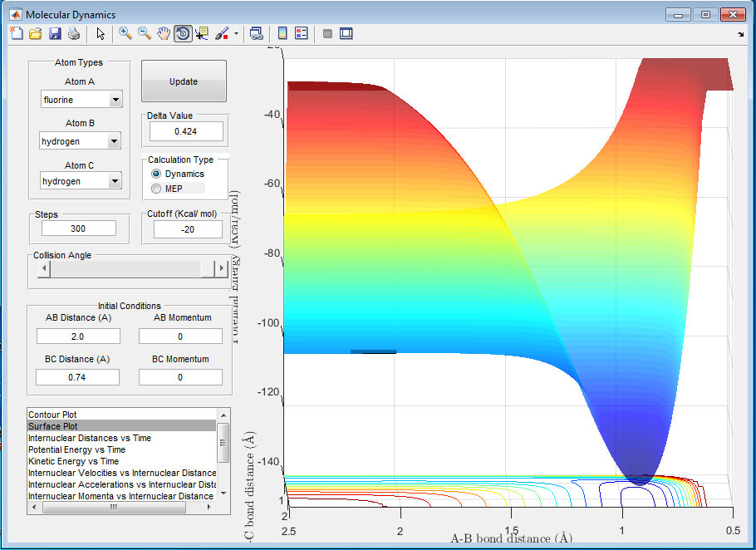Expand the Atom B hydrogen dropdown
This screenshot has width=756, height=550.
[115, 142]
